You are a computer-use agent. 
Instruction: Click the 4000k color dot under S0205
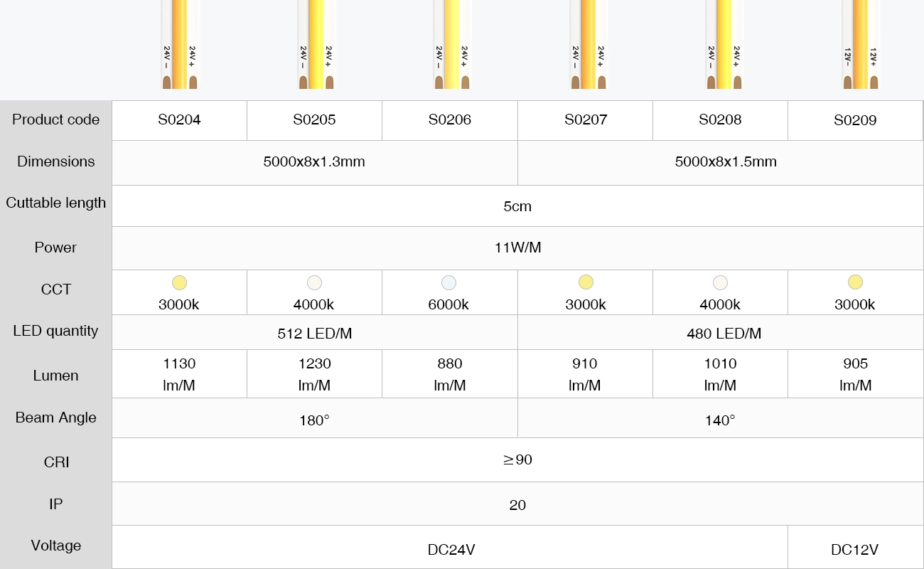click(314, 282)
